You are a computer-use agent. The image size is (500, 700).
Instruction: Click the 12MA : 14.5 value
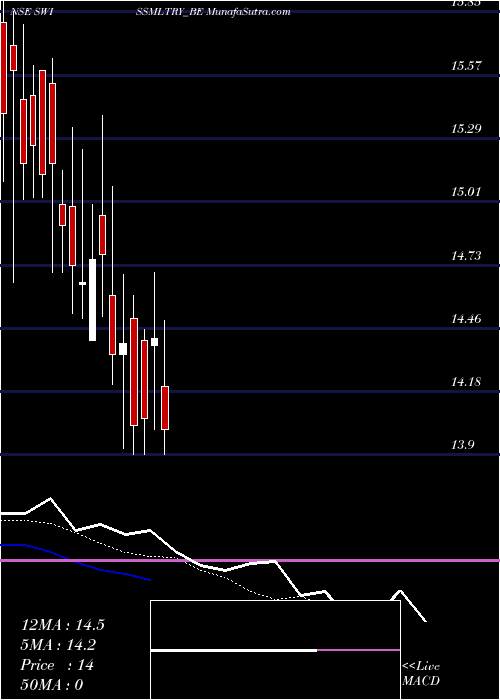tap(62, 625)
